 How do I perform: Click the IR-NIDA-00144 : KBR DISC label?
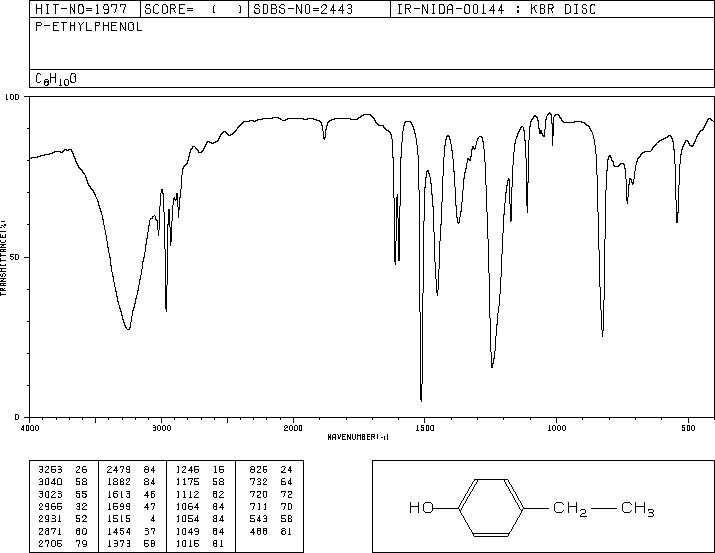[496, 9]
